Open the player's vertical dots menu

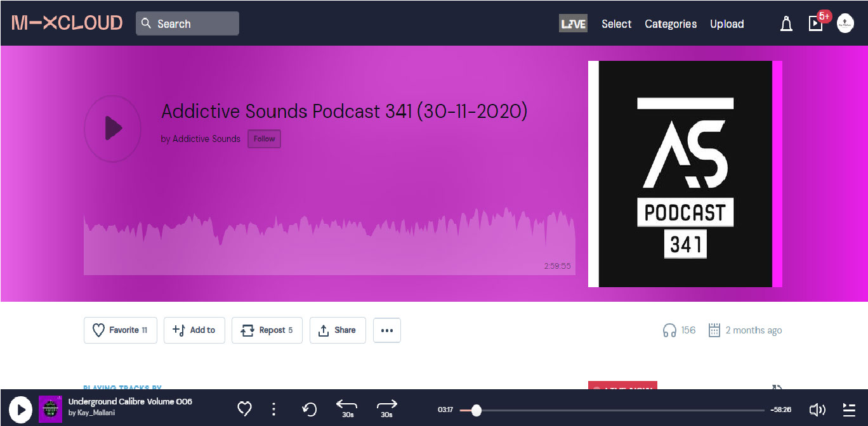click(274, 409)
